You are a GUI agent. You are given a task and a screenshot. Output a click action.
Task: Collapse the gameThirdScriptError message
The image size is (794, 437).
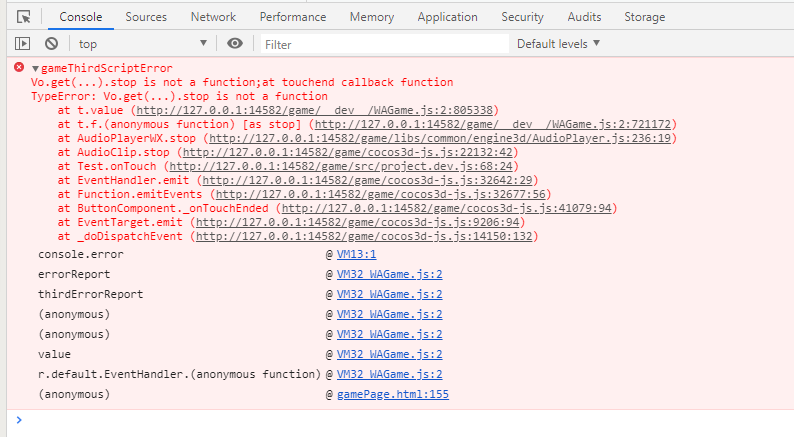(36, 68)
